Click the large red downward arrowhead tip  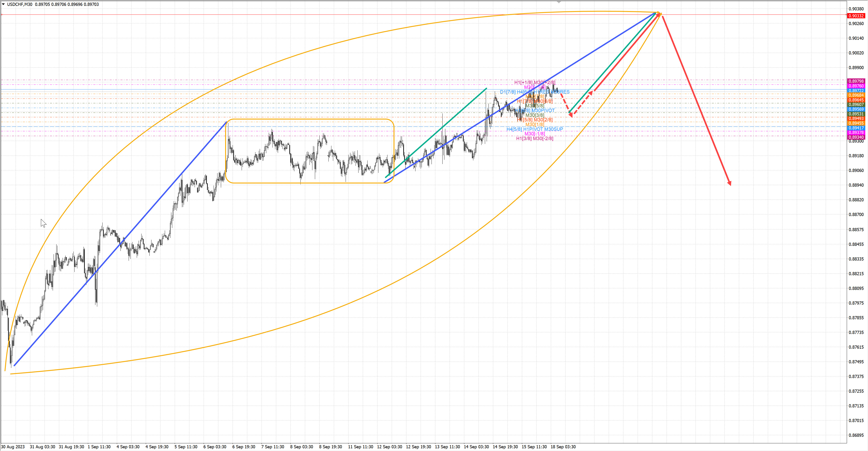point(730,185)
